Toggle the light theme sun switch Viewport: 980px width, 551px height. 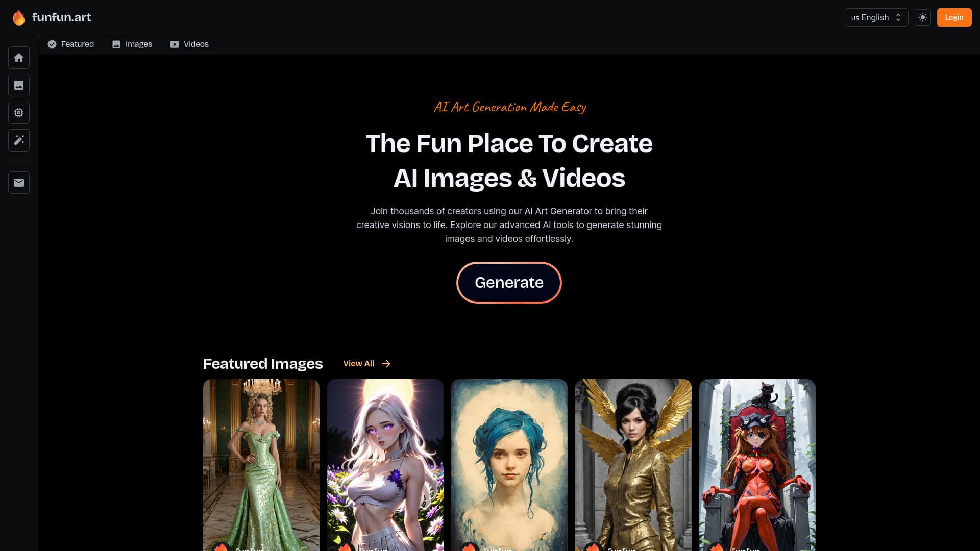[923, 17]
